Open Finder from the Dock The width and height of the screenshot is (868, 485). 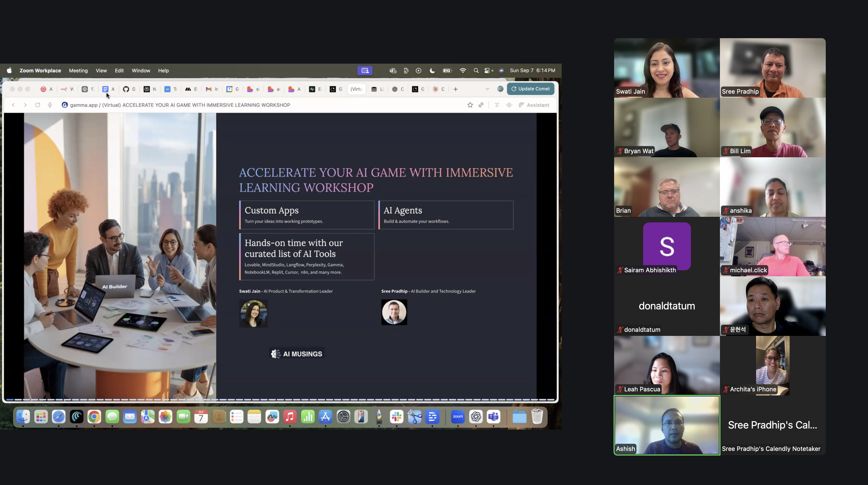click(23, 417)
